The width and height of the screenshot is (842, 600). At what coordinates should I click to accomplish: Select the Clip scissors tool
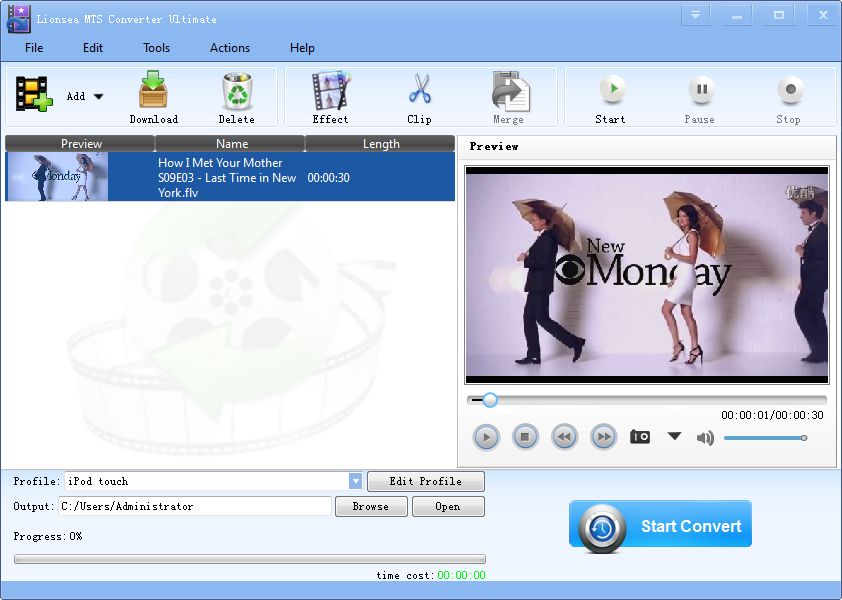[x=419, y=98]
